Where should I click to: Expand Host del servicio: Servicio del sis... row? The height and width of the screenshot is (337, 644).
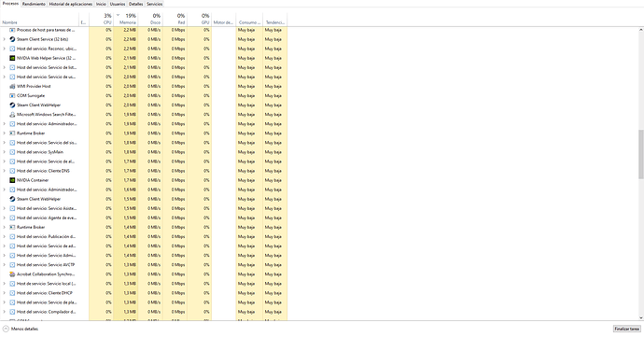4,143
